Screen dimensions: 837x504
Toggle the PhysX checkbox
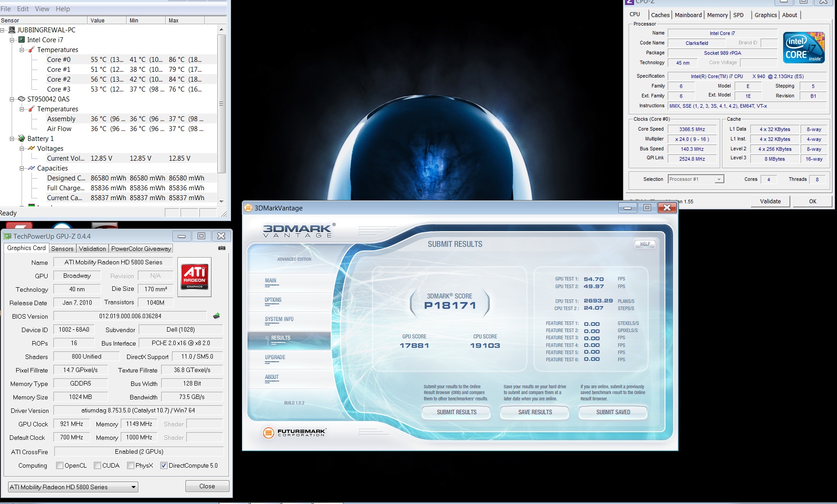coord(131,465)
